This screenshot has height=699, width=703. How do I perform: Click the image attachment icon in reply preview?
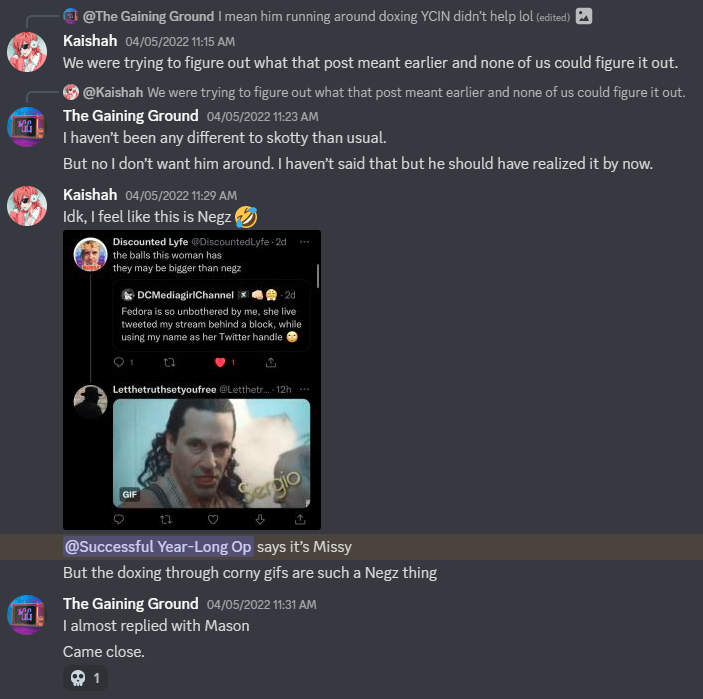tap(584, 16)
